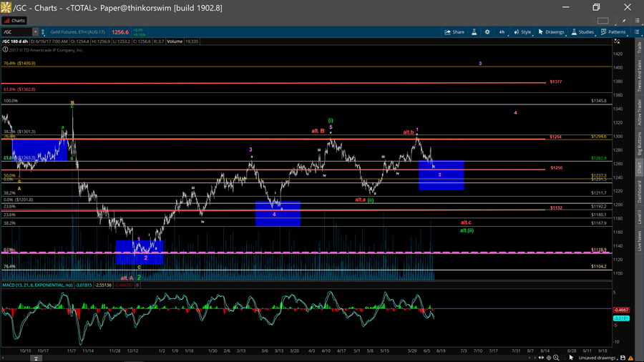This screenshot has height=362, width=644.
Task: Open the window grid layout selector
Action: coord(603,21)
